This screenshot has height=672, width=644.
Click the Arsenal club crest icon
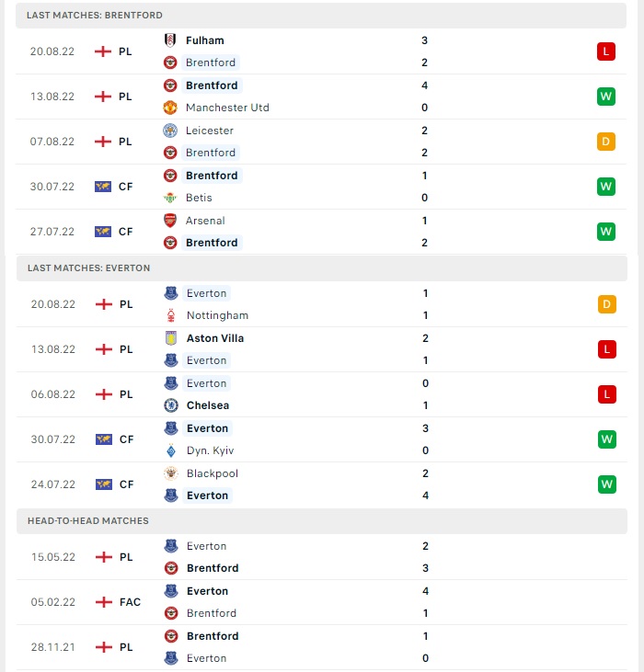coord(170,221)
